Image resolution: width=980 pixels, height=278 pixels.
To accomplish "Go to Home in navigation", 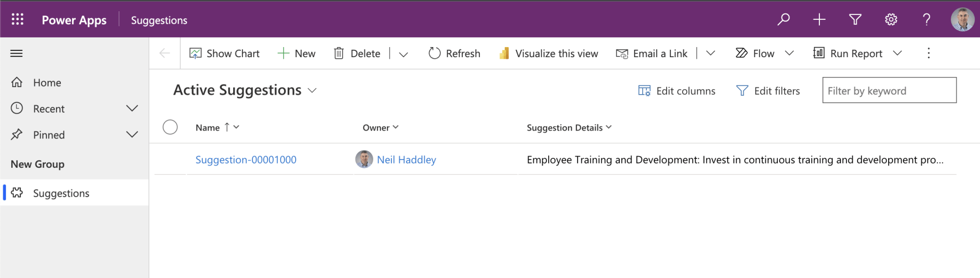I will pos(47,83).
